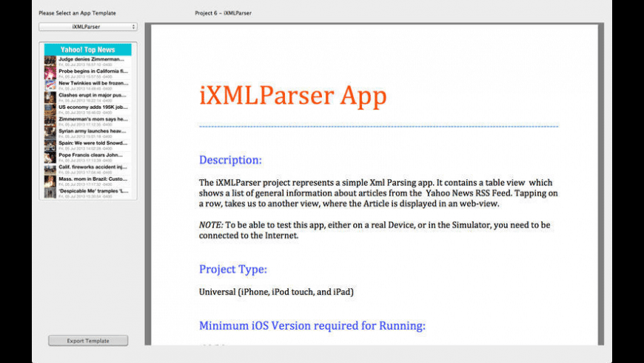Select the 'Zimmerman's mom says he...' row
Image resolution: width=644 pixels, height=363 pixels.
[x=88, y=121]
